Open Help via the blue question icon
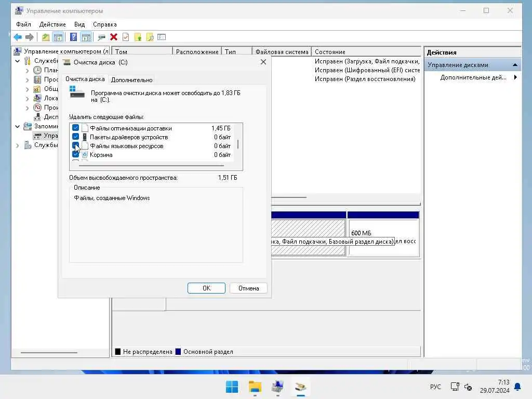This screenshot has height=399, width=532. (x=73, y=37)
